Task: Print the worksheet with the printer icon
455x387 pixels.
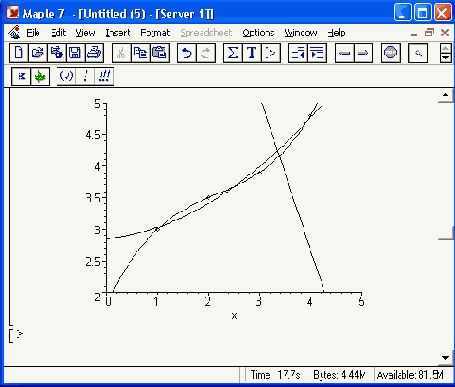Action: 94,53
